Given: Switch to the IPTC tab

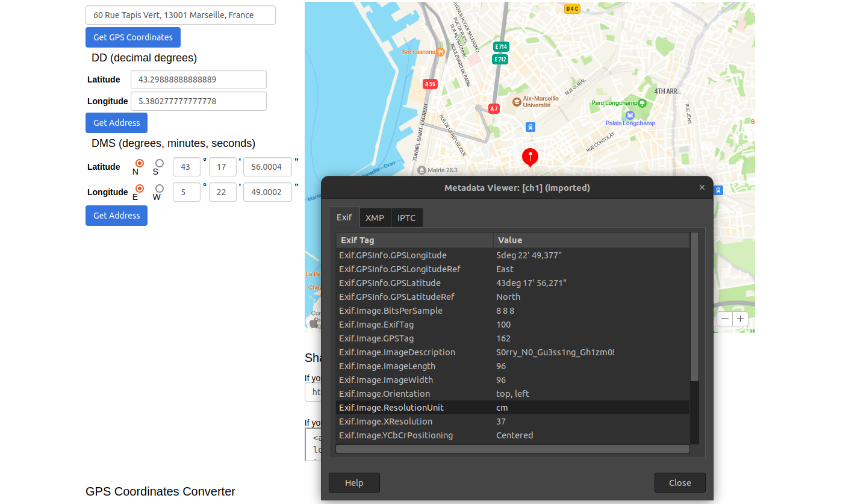Looking at the screenshot, I should coord(406,217).
